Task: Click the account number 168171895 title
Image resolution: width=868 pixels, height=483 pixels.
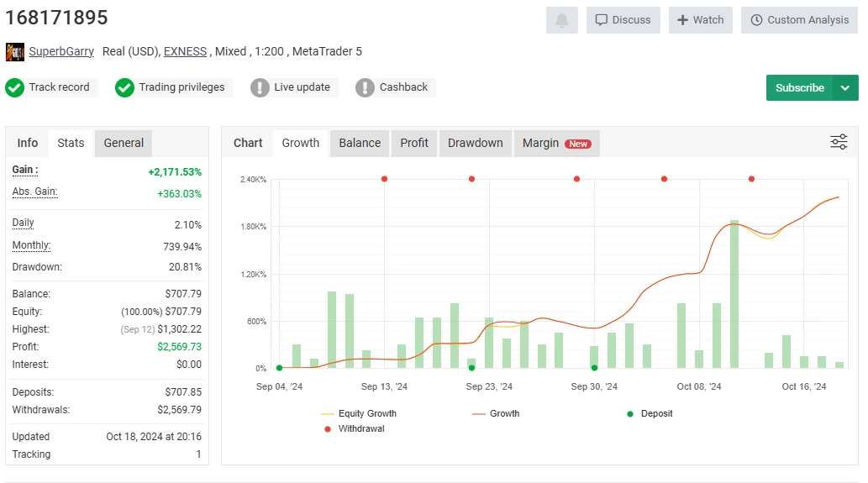Action: tap(56, 18)
